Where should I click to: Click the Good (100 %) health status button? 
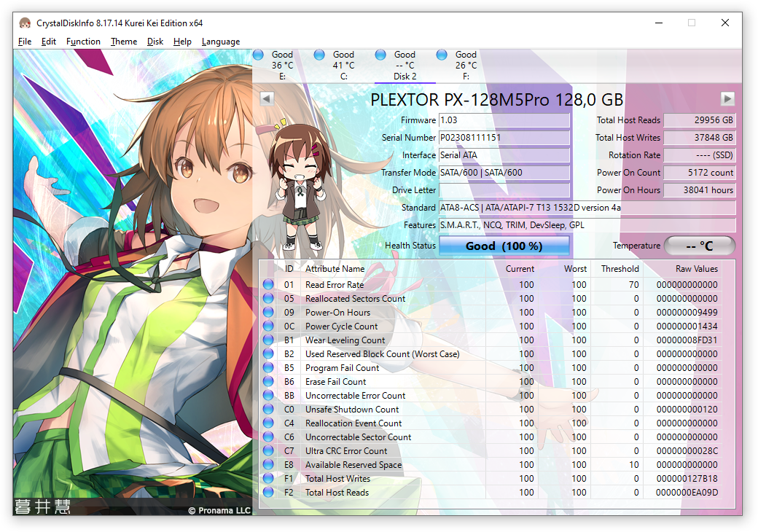click(x=504, y=246)
